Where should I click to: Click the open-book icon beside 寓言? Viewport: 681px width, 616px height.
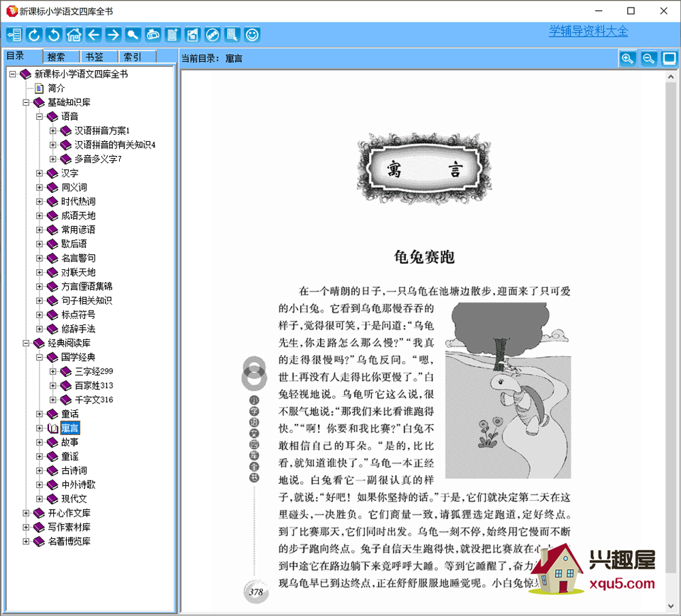52,428
